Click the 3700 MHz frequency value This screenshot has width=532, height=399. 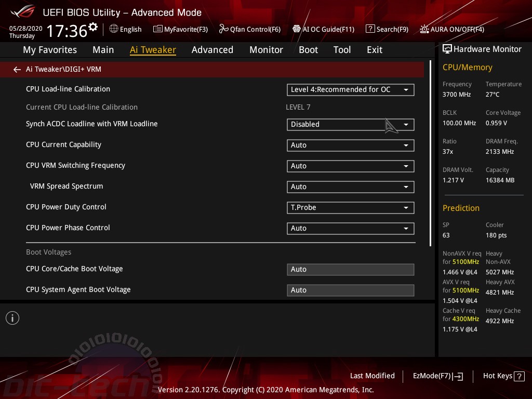click(x=456, y=95)
